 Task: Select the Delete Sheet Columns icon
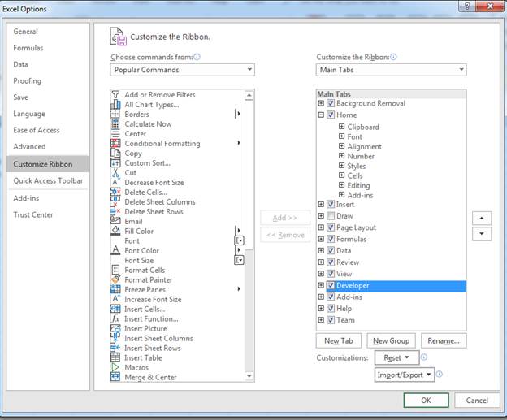[115, 201]
